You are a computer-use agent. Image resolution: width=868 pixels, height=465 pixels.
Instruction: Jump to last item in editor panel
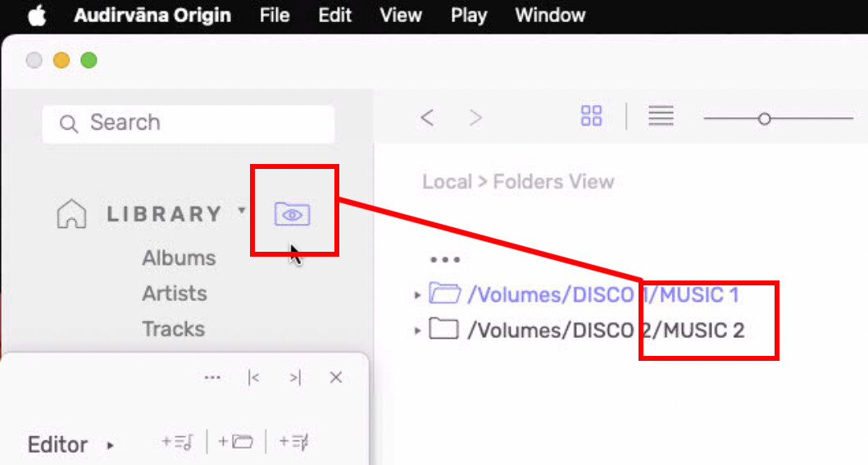(295, 377)
